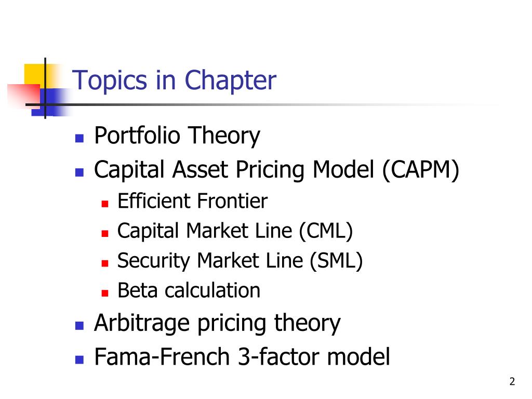
Task: Click the Capital Market Line (CML) text
Action: point(235,231)
